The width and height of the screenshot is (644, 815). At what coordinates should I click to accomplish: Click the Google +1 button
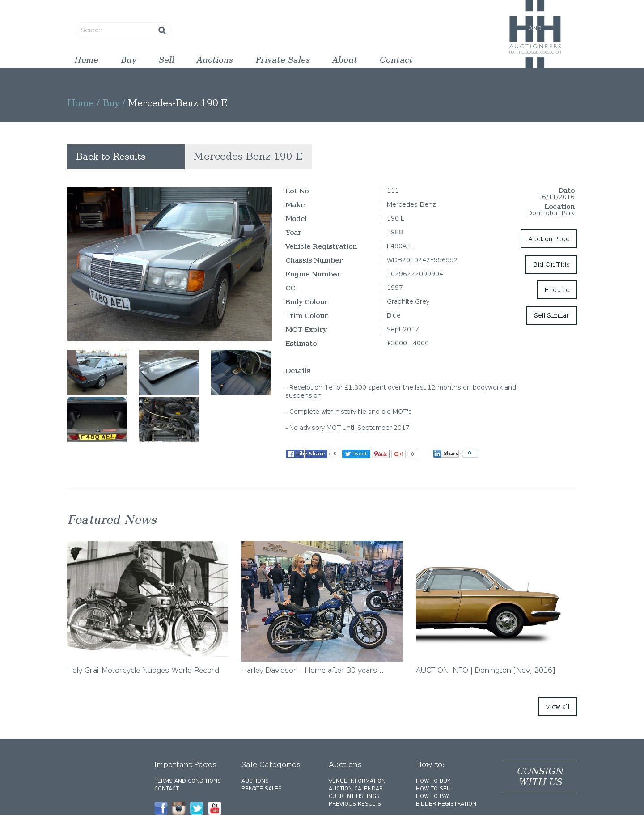point(398,454)
